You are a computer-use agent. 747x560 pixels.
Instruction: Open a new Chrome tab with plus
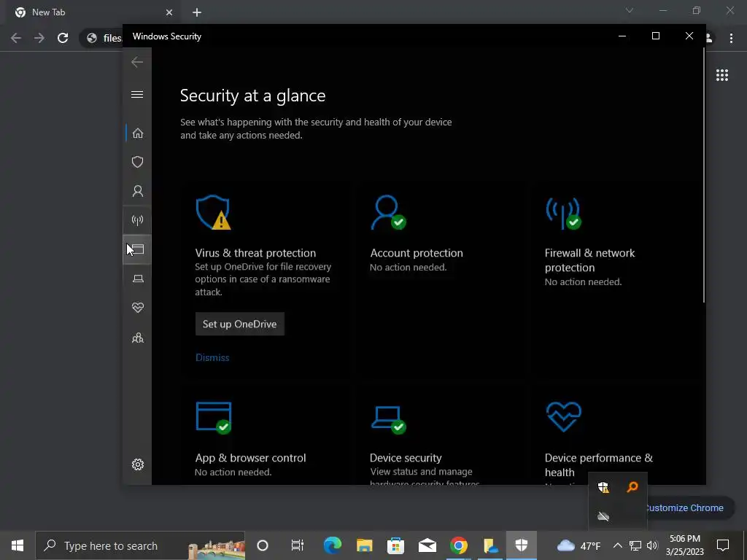point(197,12)
